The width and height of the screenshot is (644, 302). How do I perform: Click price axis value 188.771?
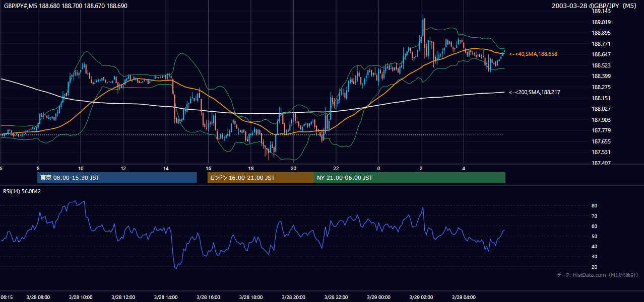pyautogui.click(x=601, y=44)
